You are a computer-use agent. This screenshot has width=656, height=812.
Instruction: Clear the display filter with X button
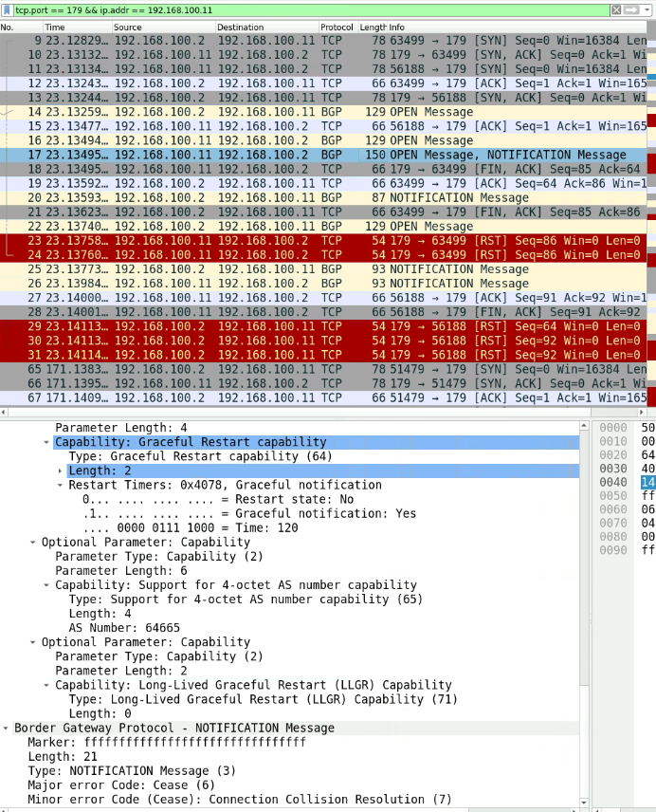point(616,9)
